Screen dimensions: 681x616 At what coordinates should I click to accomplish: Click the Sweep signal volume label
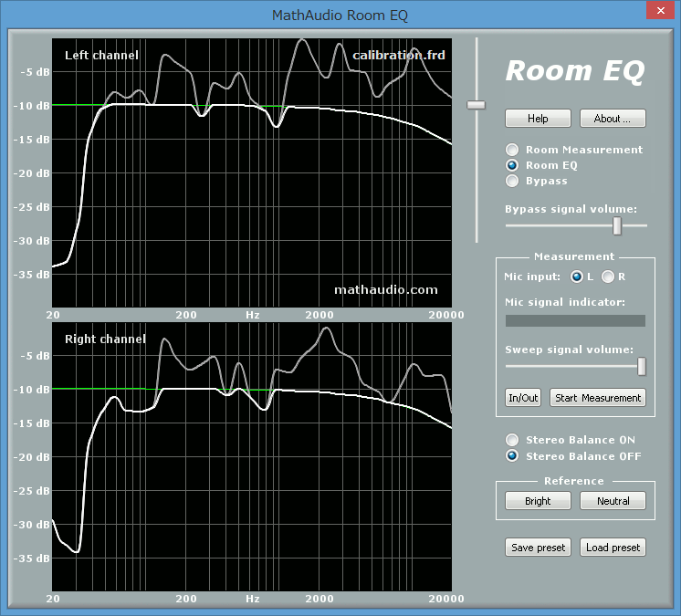click(569, 350)
